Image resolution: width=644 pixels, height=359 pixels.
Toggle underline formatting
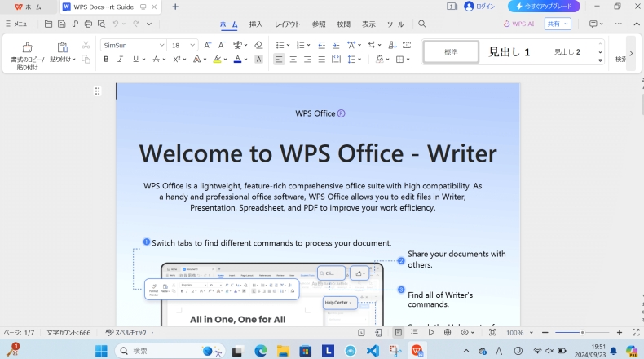(x=135, y=60)
